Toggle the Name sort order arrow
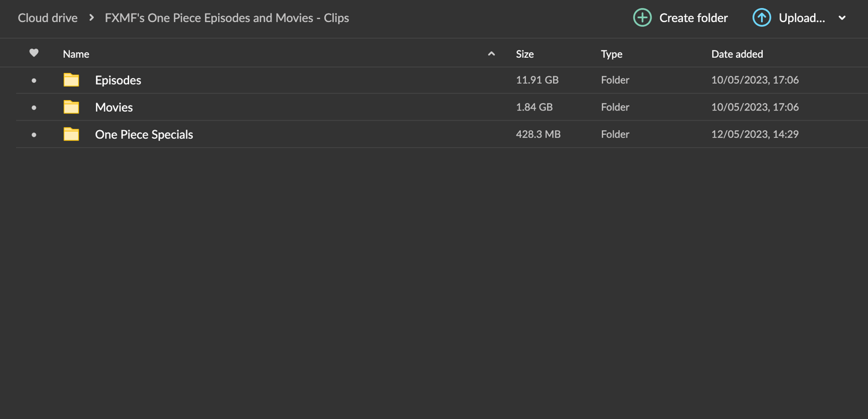Image resolution: width=868 pixels, height=419 pixels. point(491,54)
